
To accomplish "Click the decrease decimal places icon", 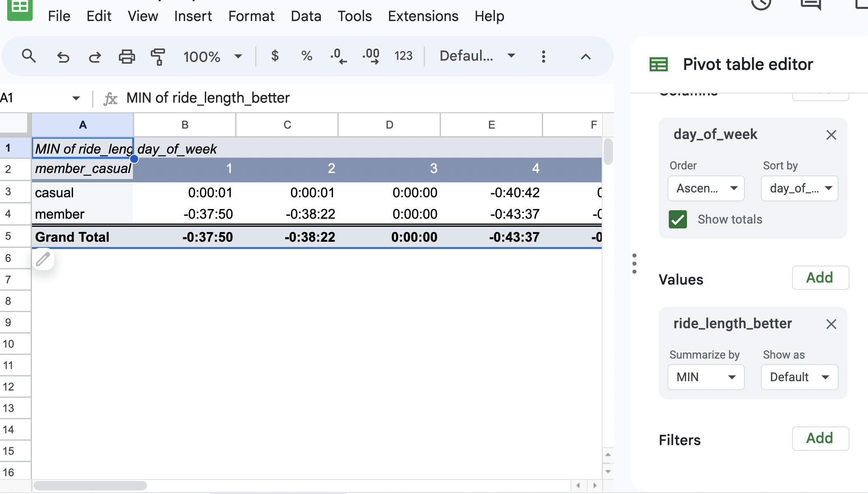I will 338,56.
